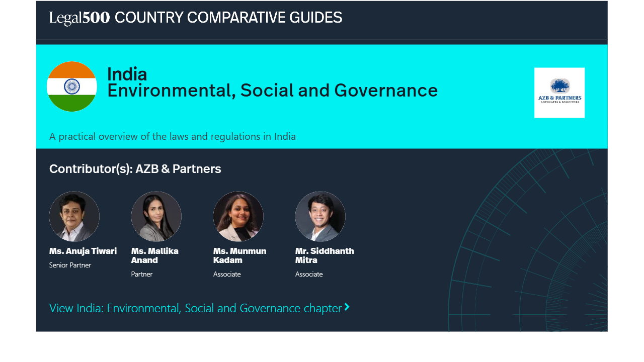
Task: Click the name Ms. Anuja Tiwari
Action: (x=83, y=251)
